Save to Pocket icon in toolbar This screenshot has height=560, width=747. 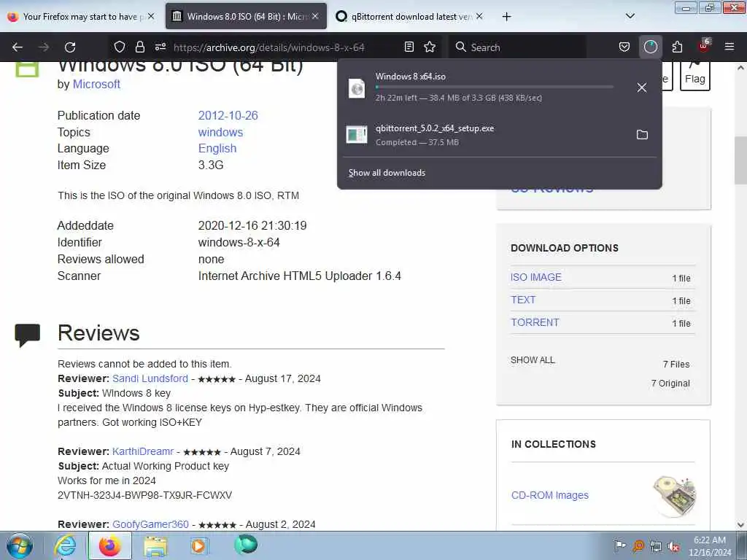624,47
